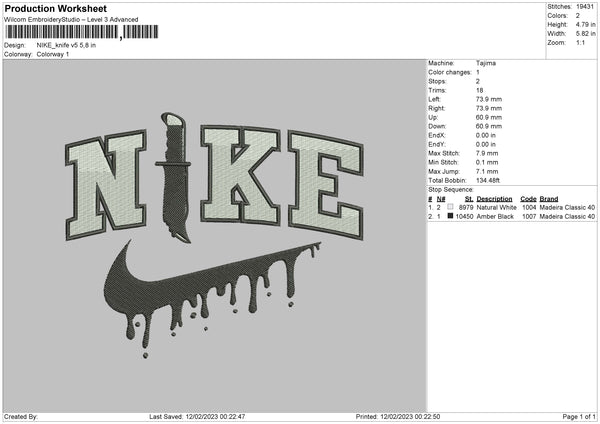Select the Wilcom EmbroideryStudio Level 3 Advanced subtitle

(71, 20)
